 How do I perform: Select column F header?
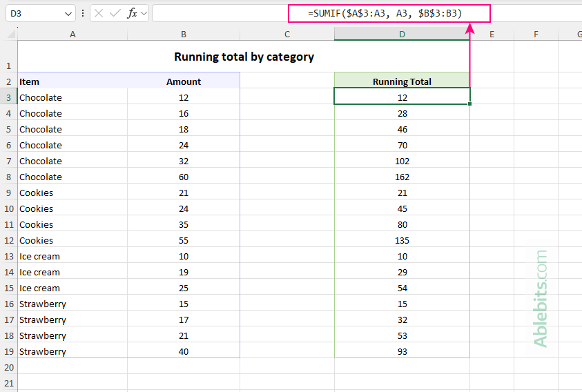tap(536, 35)
